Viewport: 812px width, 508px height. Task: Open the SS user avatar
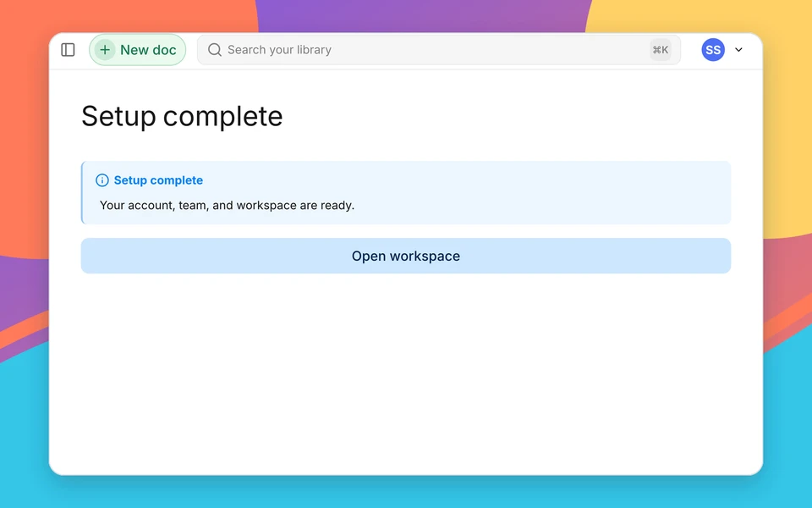click(712, 50)
